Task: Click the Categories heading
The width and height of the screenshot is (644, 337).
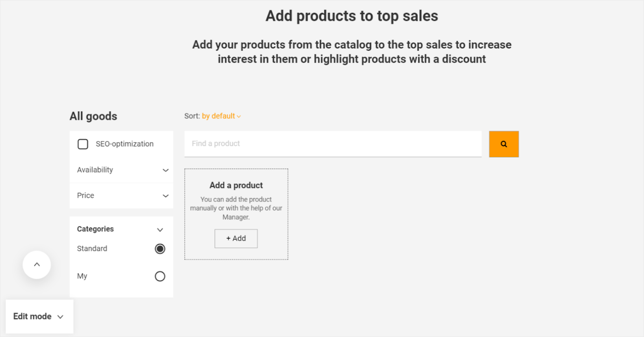Action: pos(95,229)
